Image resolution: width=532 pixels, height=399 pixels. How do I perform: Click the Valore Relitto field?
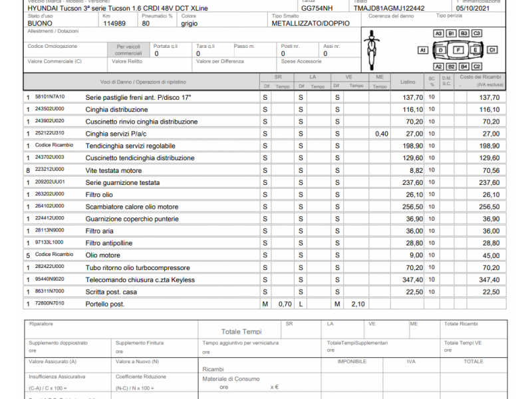pos(150,65)
